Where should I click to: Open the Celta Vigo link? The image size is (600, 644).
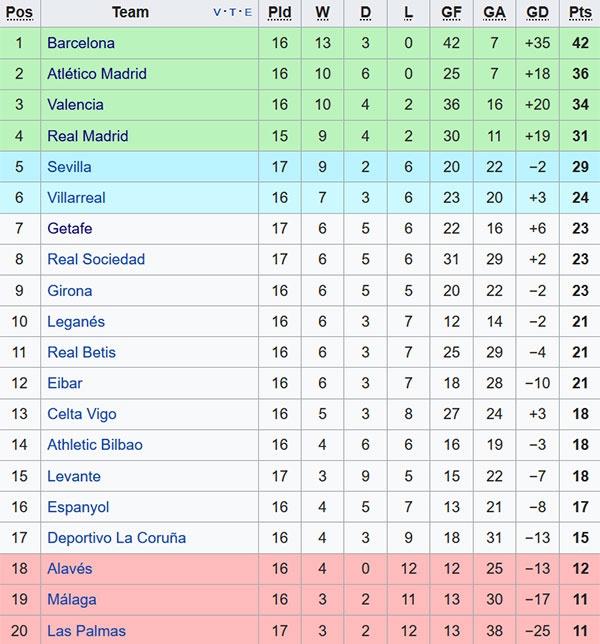(x=82, y=414)
